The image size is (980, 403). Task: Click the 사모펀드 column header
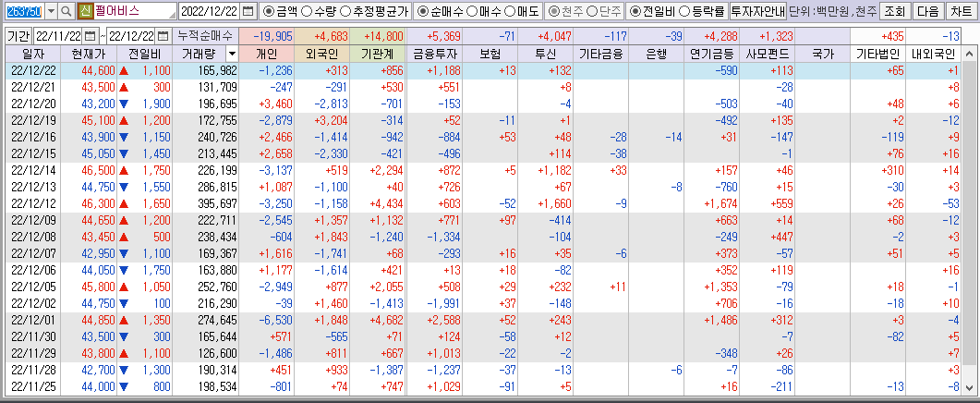click(x=768, y=55)
